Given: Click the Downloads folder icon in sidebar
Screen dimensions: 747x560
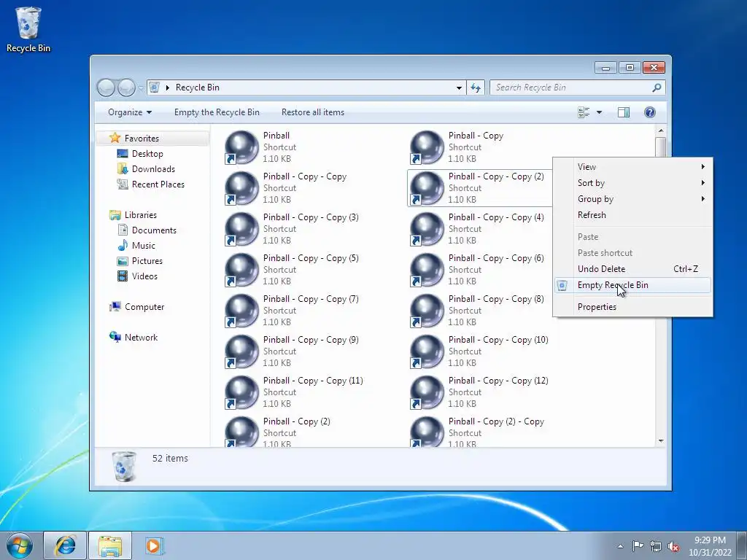Looking at the screenshot, I should coord(123,169).
